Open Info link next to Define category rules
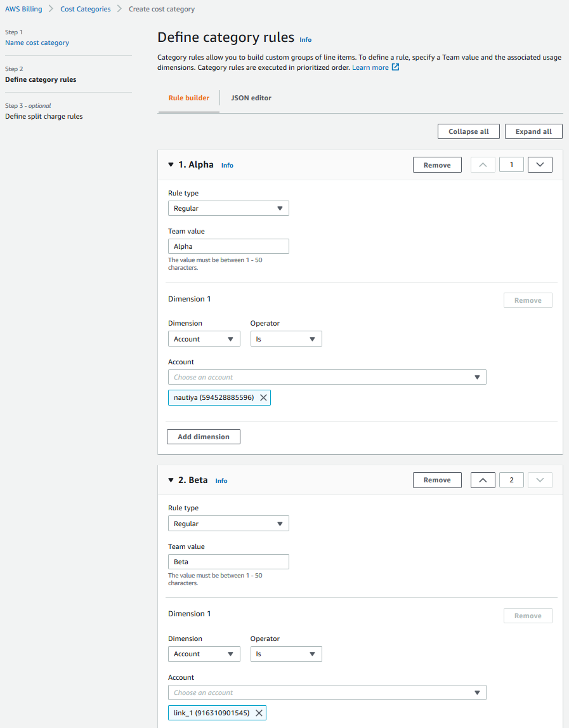The width and height of the screenshot is (569, 728). [x=305, y=39]
